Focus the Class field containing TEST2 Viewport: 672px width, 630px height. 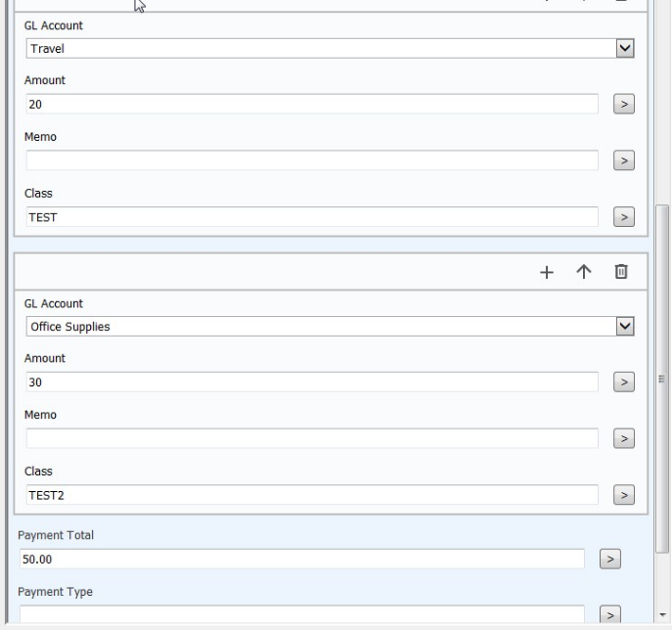[x=312, y=495]
